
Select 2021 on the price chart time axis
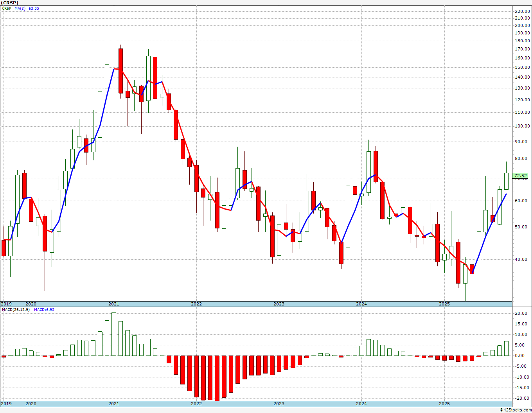113,304
